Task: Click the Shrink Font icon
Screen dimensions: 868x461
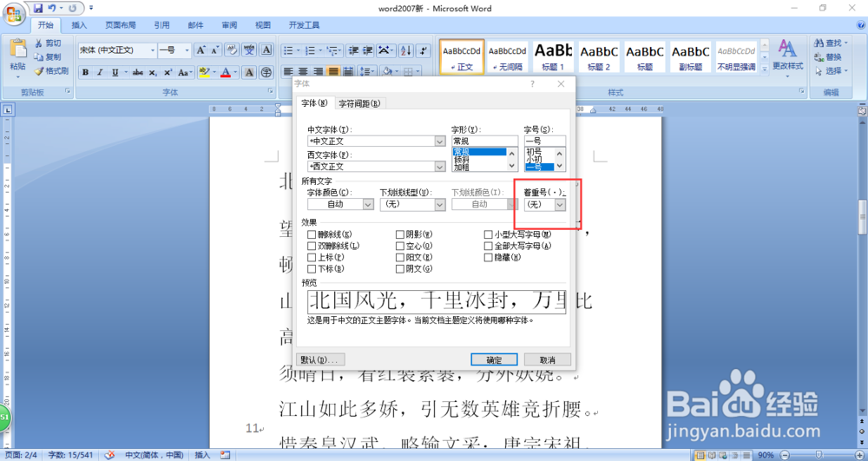Action: (214, 50)
